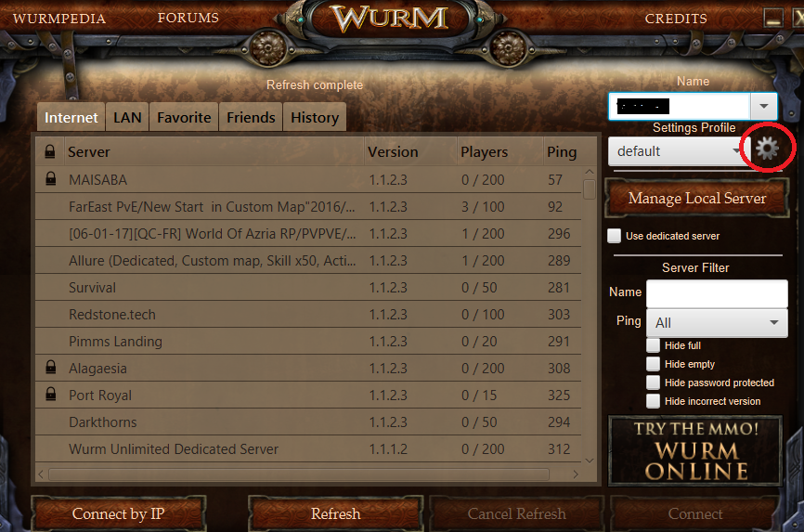Open the player Name dropdown arrow
Image resolution: width=804 pixels, height=532 pixels.
point(763,106)
